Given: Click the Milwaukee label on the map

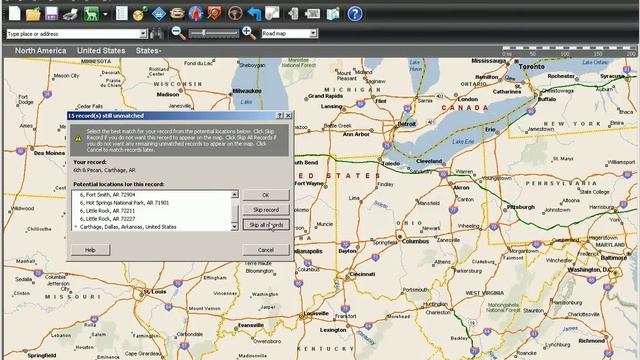Looking at the screenshot, I should point(247,91).
